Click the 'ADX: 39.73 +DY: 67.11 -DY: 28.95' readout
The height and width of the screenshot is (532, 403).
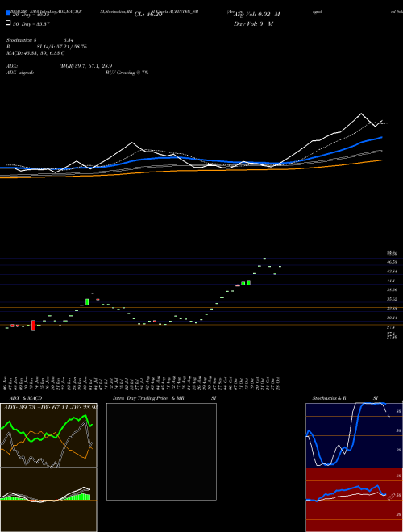point(51,407)
